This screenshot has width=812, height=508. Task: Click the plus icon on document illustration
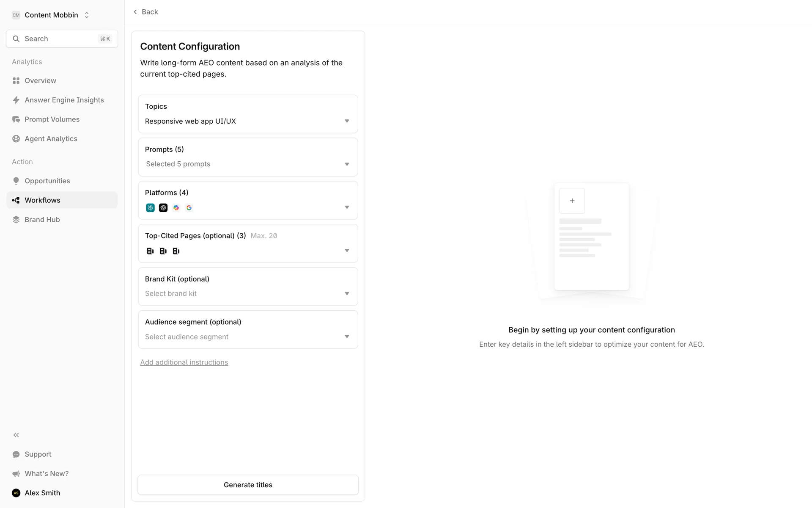pos(572,201)
